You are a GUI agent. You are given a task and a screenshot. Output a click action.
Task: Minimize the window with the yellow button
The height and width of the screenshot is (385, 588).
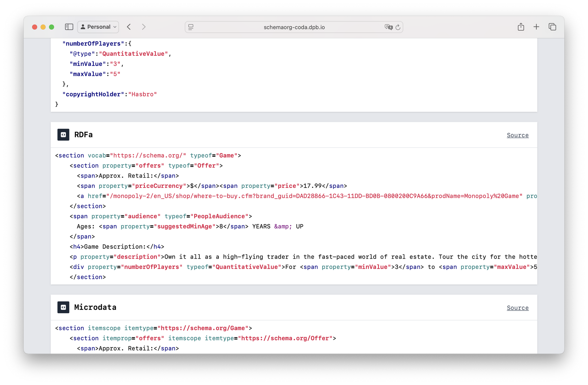(43, 27)
